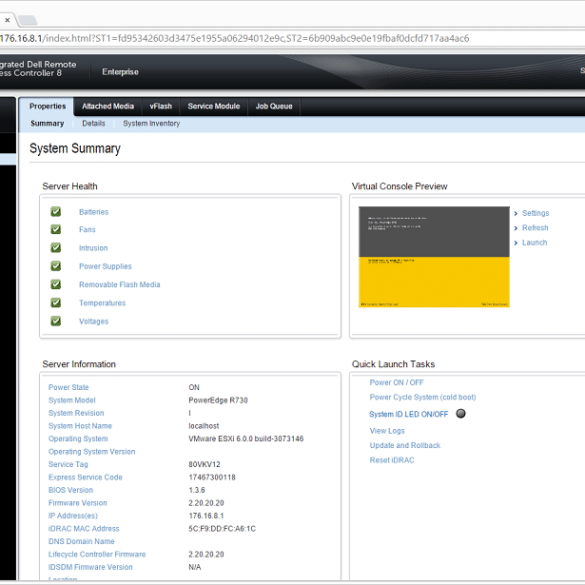Open the Removable Flash Media link

tap(119, 284)
